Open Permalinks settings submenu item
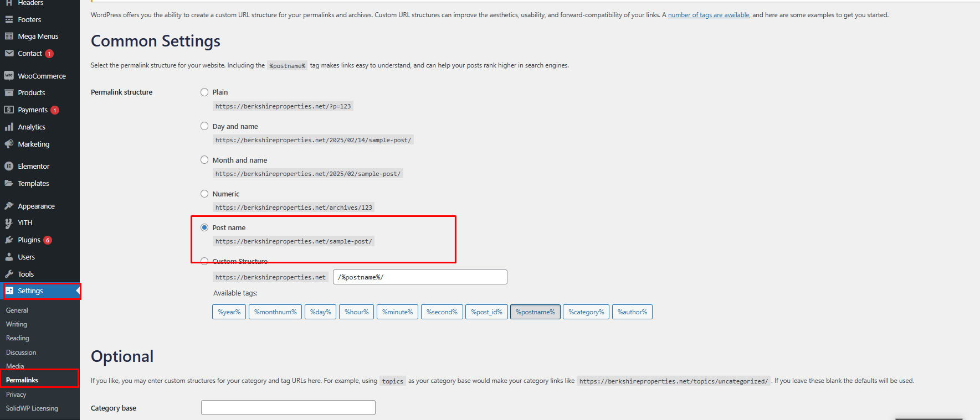The image size is (980, 420). click(22, 380)
